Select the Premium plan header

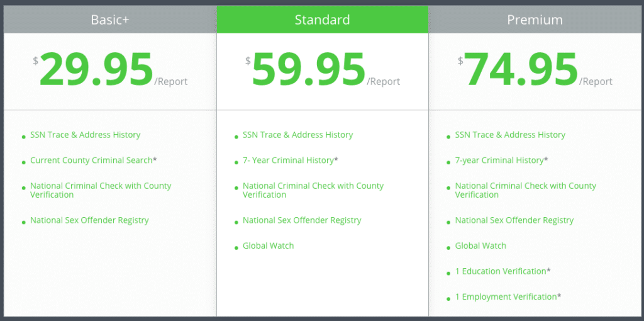(535, 20)
